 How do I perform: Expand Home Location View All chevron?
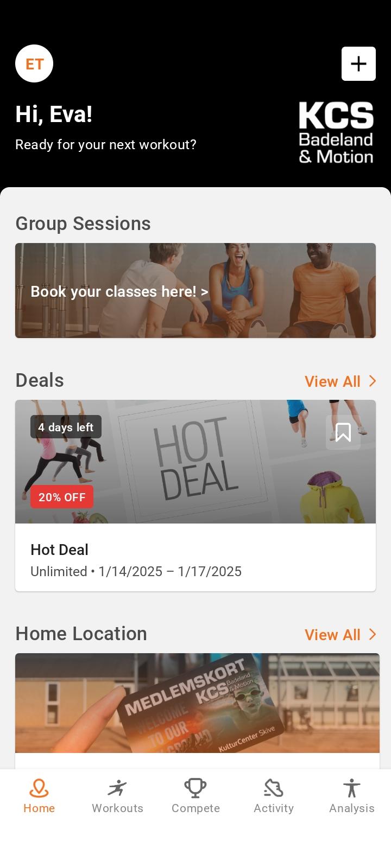[x=373, y=634]
